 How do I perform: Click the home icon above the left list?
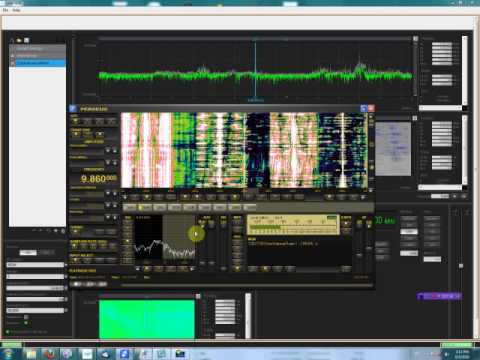point(12,40)
